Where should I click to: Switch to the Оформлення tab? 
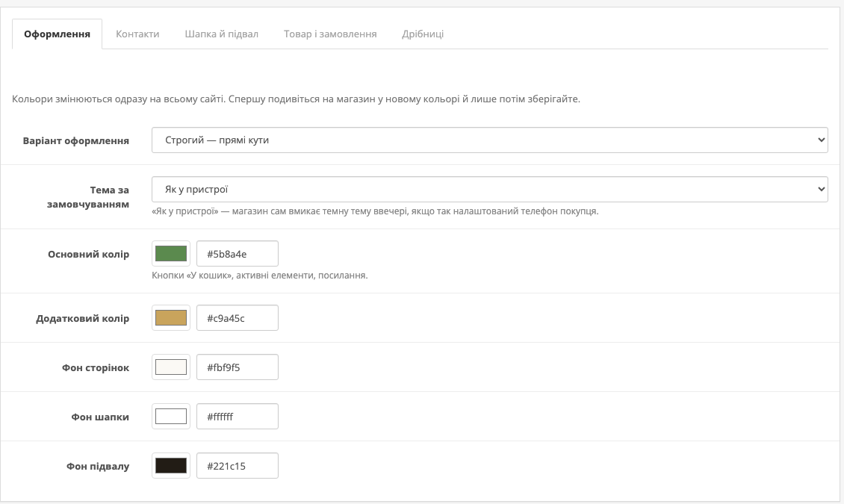(x=57, y=34)
